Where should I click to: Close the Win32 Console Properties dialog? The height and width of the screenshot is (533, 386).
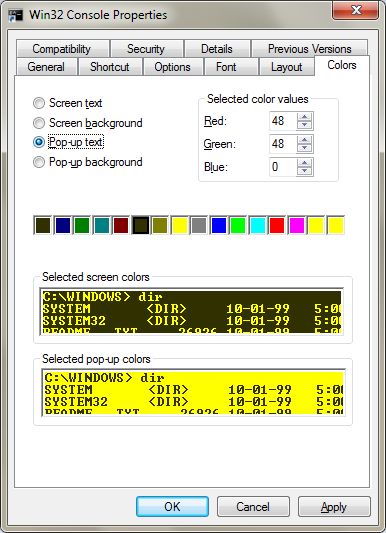tap(355, 10)
